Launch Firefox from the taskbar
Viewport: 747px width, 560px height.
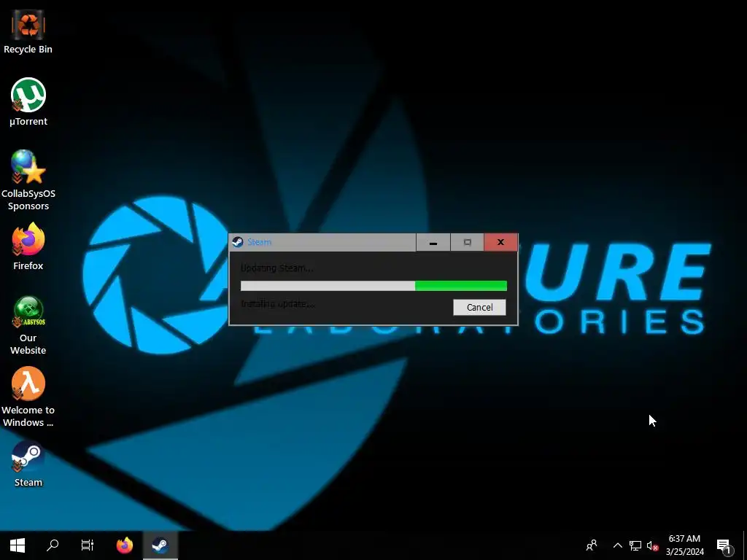(x=125, y=545)
